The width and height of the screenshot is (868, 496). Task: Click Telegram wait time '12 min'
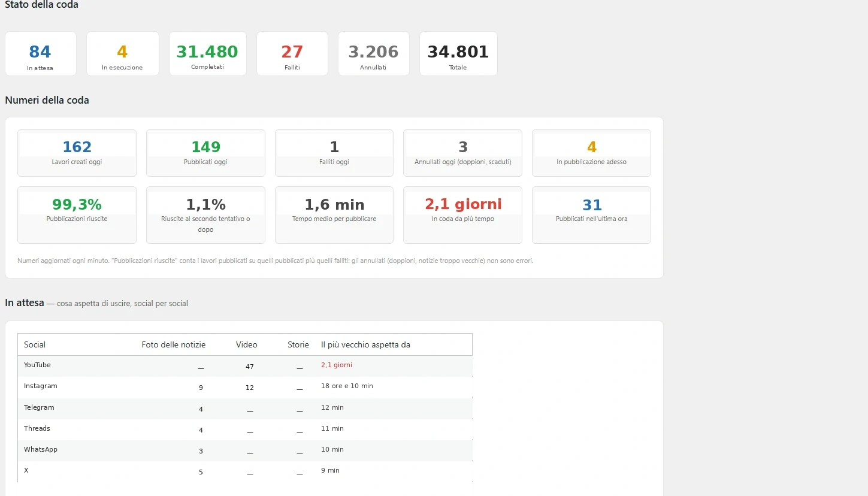(332, 407)
